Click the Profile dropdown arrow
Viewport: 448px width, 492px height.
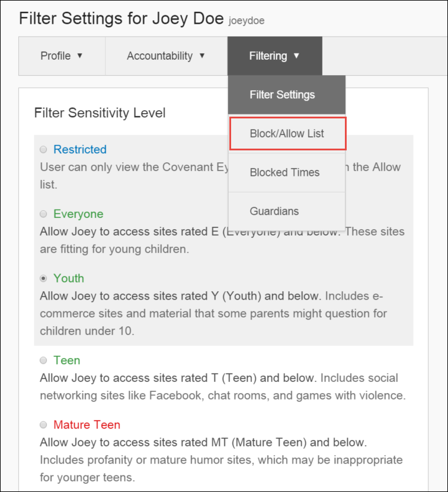pyautogui.click(x=80, y=56)
